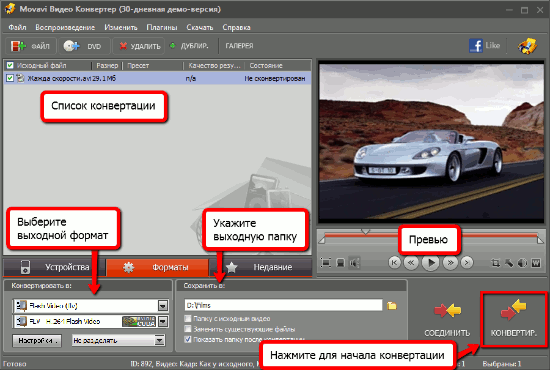Open the FLV H.264 Flash Video preset dropdown
This screenshot has width=550, height=370.
tap(163, 321)
